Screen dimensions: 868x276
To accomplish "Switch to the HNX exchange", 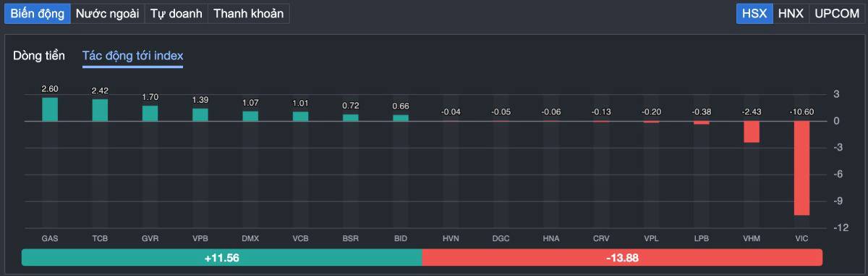I will (791, 13).
